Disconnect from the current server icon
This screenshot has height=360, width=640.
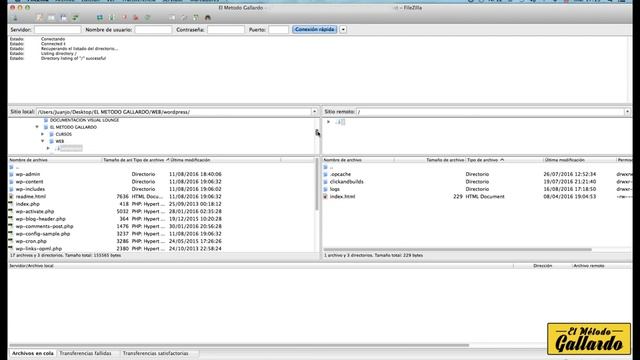point(136,18)
